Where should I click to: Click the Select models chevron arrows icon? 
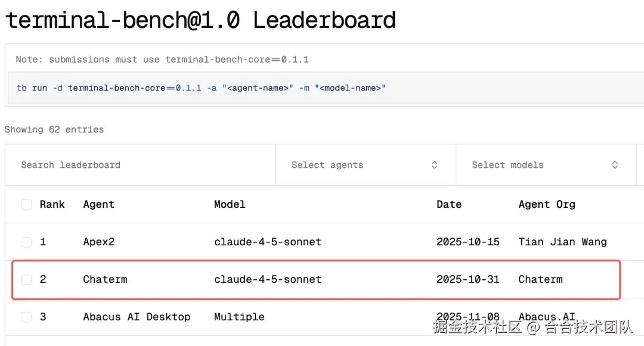tap(615, 165)
